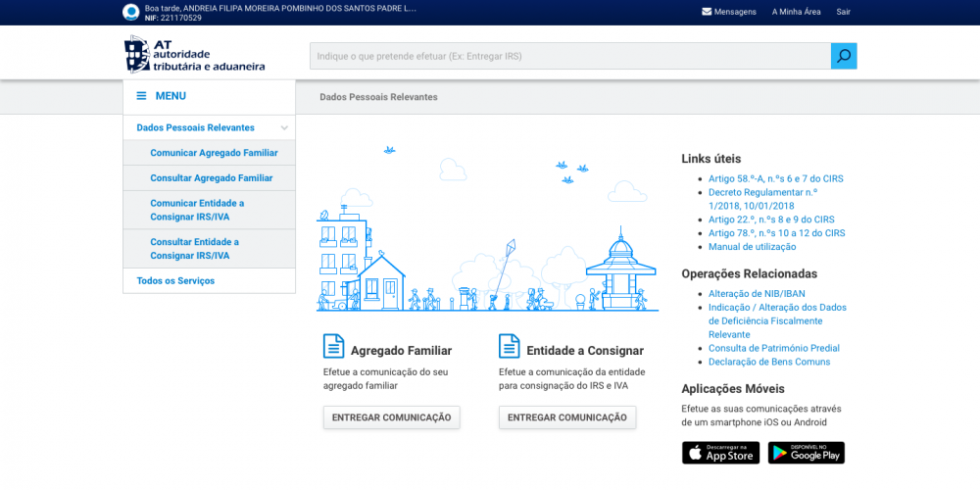Select Consultar Agregado Familiar in sidebar

211,178
